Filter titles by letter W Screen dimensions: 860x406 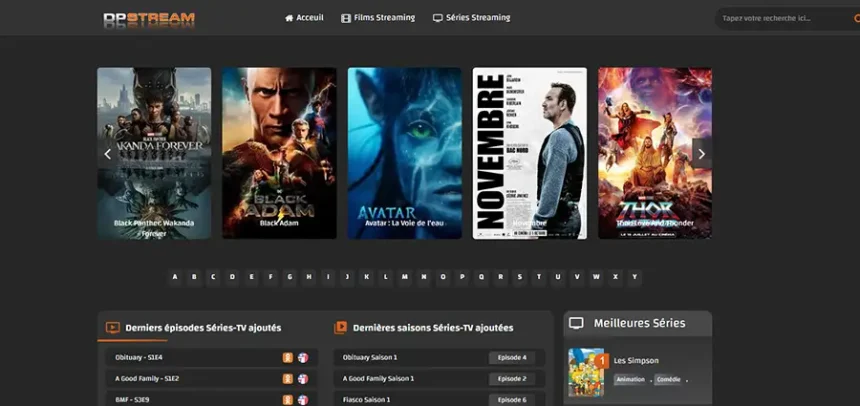click(x=596, y=277)
